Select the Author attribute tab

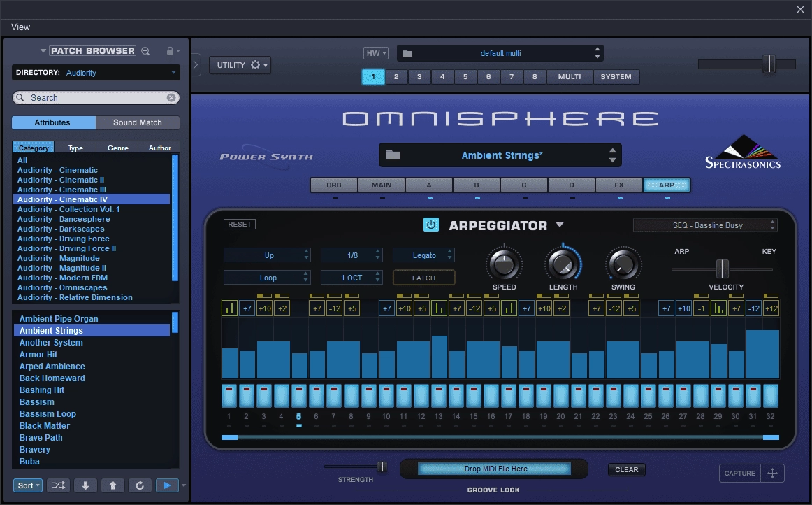159,148
